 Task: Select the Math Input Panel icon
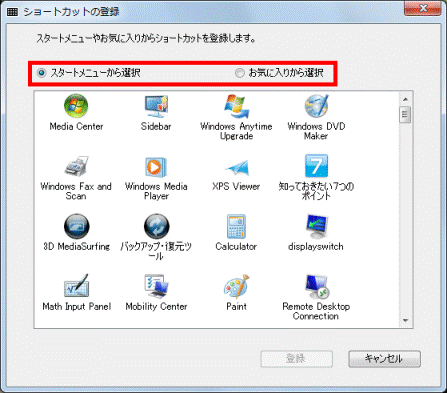click(76, 286)
